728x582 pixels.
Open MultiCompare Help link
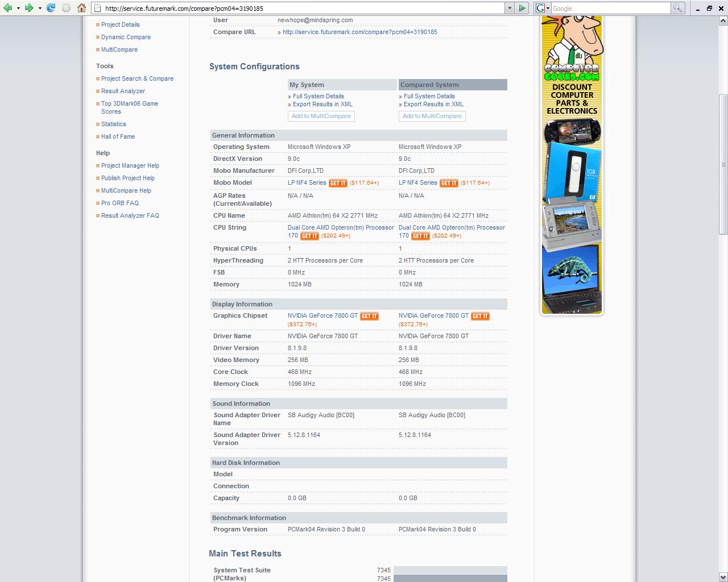[126, 190]
